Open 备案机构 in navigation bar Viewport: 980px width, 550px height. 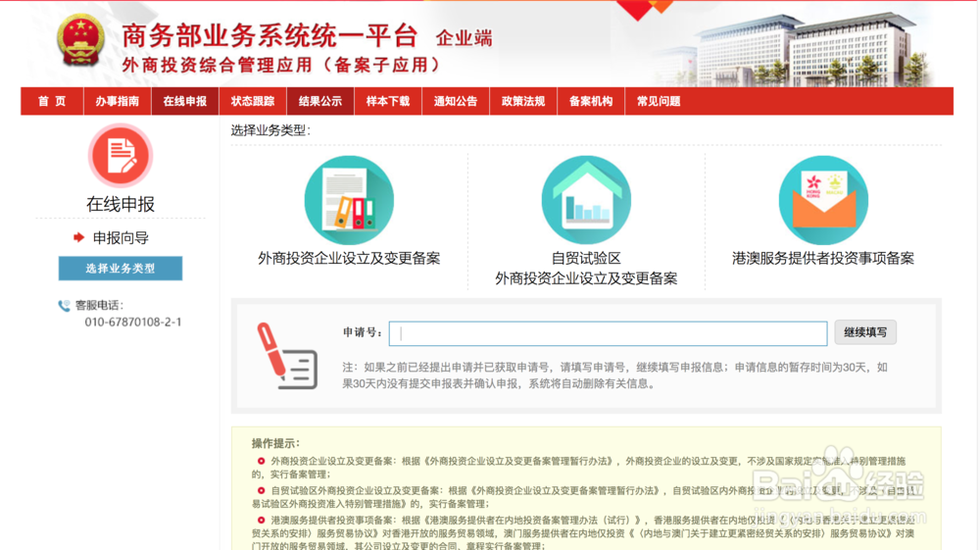[591, 101]
